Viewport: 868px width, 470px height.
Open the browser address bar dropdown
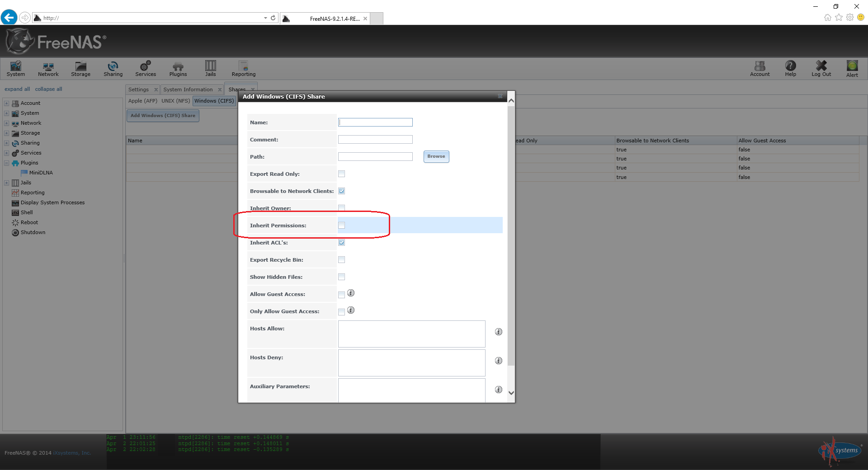click(265, 18)
